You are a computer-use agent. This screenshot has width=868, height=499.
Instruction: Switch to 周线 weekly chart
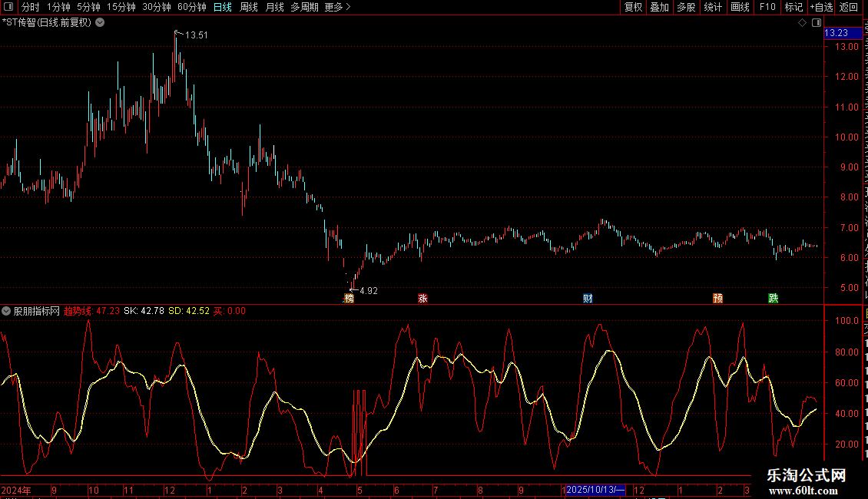[249, 7]
